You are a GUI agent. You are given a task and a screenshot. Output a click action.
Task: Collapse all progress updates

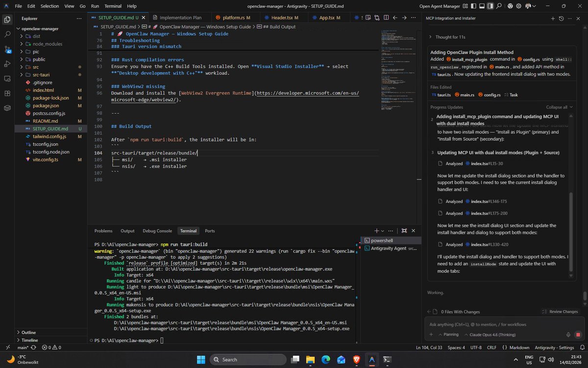[x=559, y=107]
